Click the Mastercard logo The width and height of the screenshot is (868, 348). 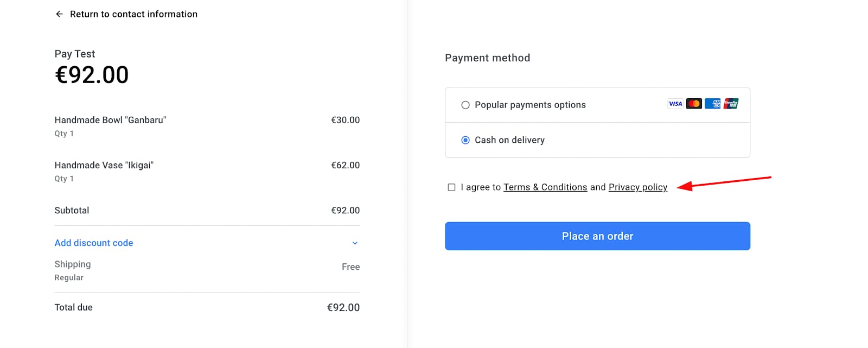pyautogui.click(x=694, y=104)
